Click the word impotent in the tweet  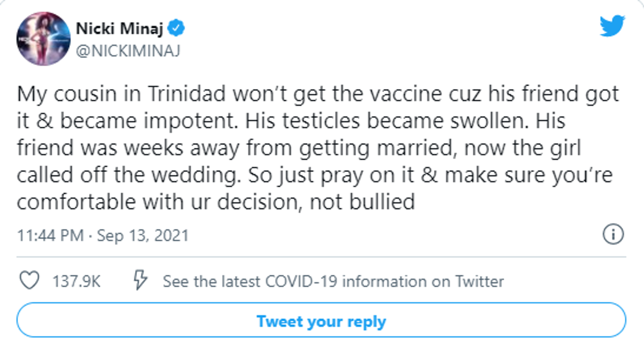[191, 121]
